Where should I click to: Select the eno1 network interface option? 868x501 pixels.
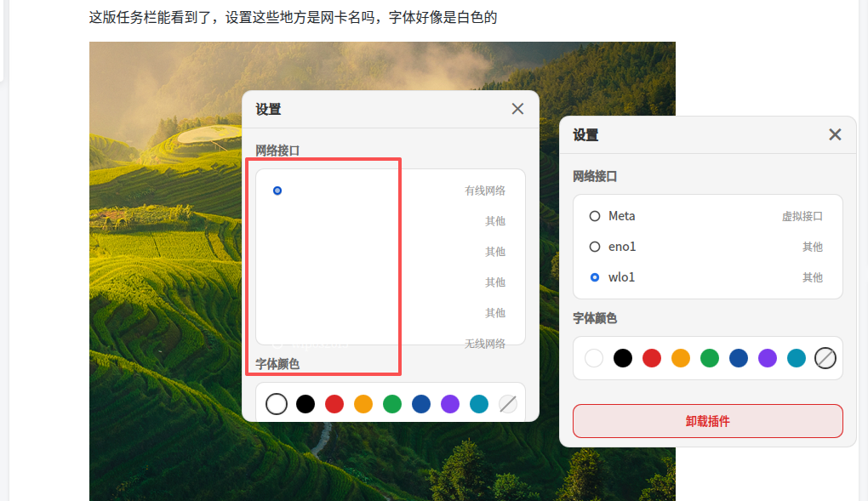tap(595, 247)
